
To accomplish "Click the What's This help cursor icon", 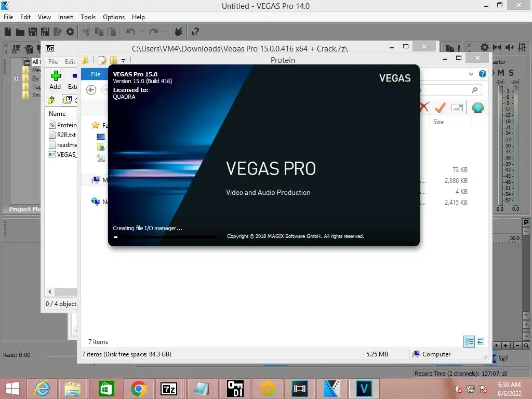I will 195,32.
